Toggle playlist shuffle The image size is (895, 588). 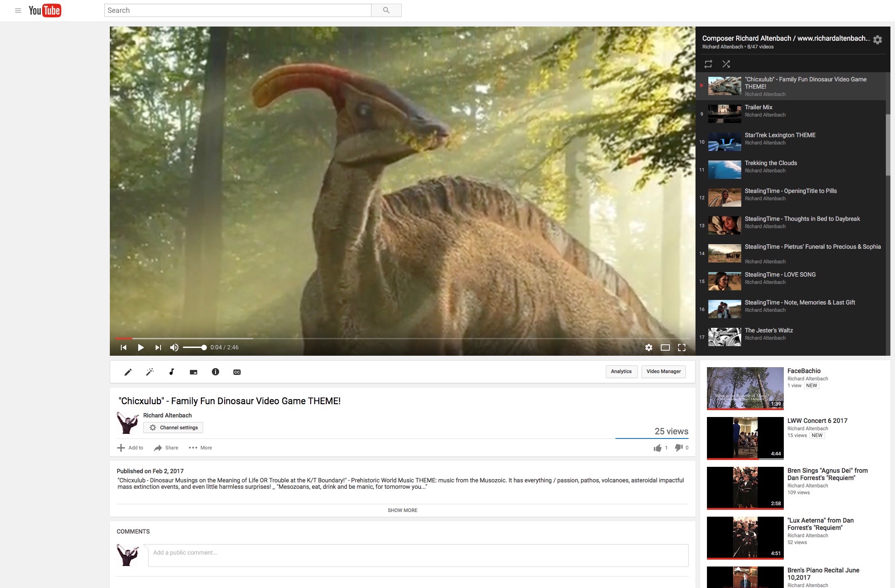[726, 64]
